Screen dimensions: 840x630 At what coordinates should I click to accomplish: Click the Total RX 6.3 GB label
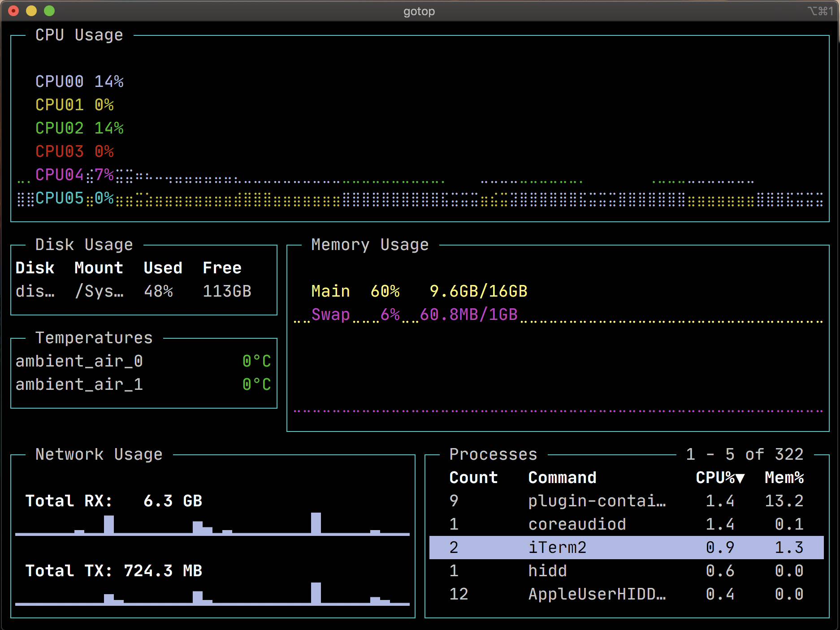tap(114, 501)
